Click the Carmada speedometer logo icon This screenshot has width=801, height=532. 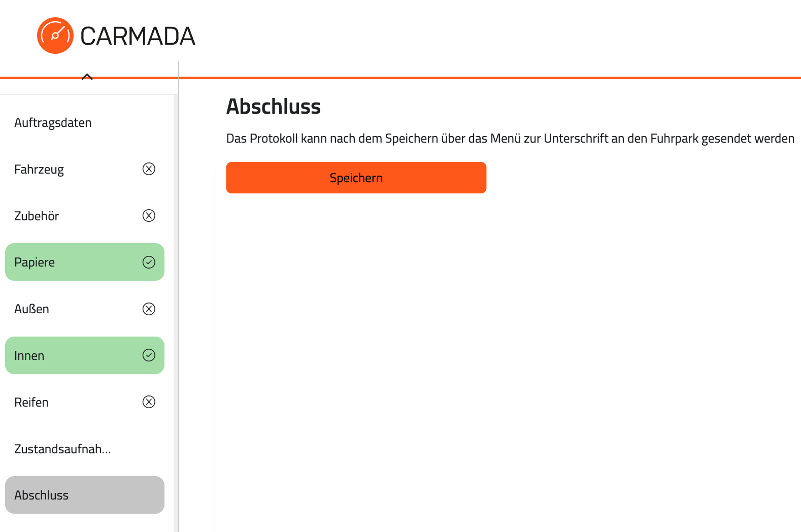point(55,36)
